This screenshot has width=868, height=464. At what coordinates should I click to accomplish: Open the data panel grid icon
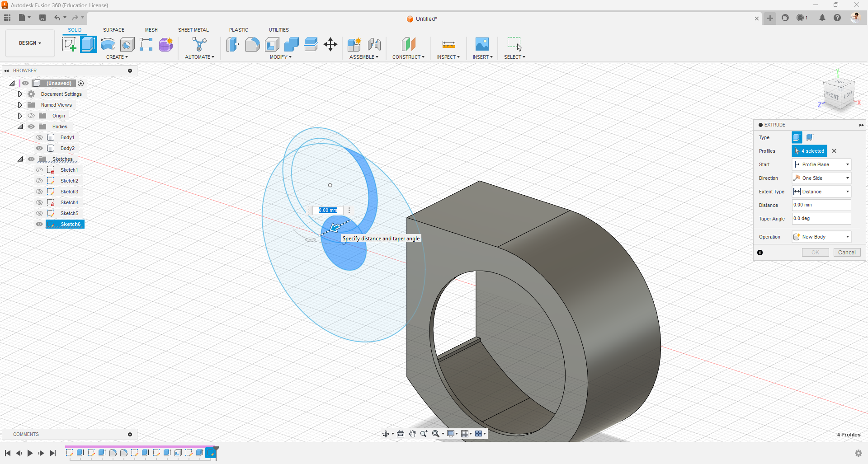7,18
